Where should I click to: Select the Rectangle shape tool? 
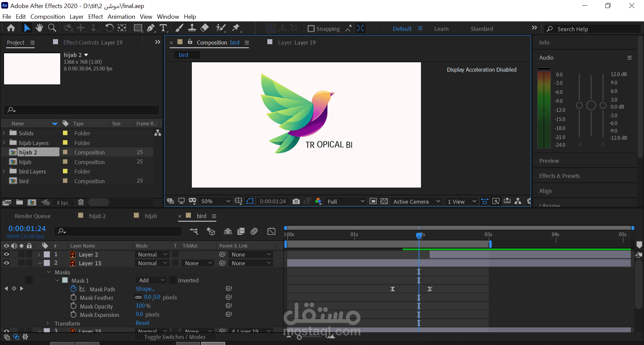138,28
